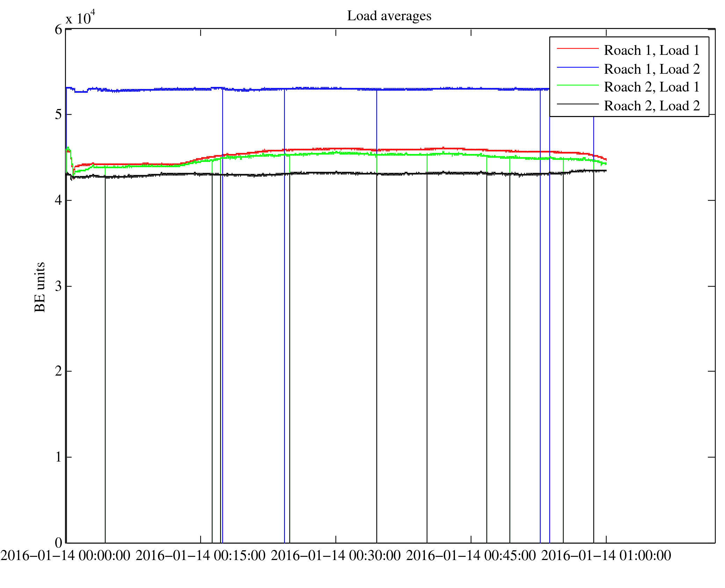Select the 'Roach 1, Load 1' legend entry
This screenshot has width=725, height=588.
[652, 50]
